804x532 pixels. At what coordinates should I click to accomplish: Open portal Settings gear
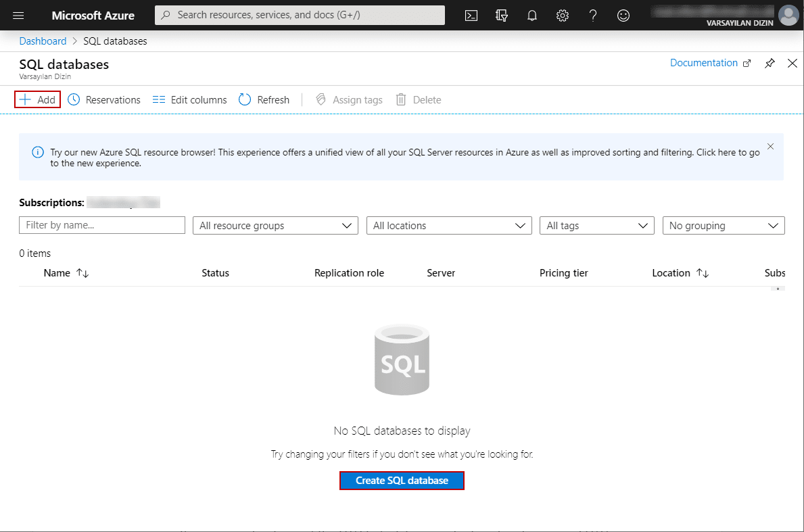[x=563, y=16]
